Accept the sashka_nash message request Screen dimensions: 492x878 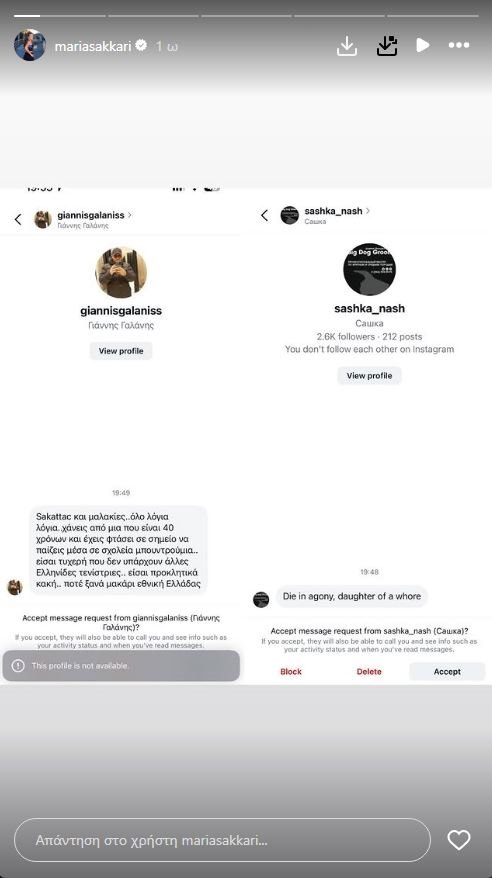click(447, 671)
